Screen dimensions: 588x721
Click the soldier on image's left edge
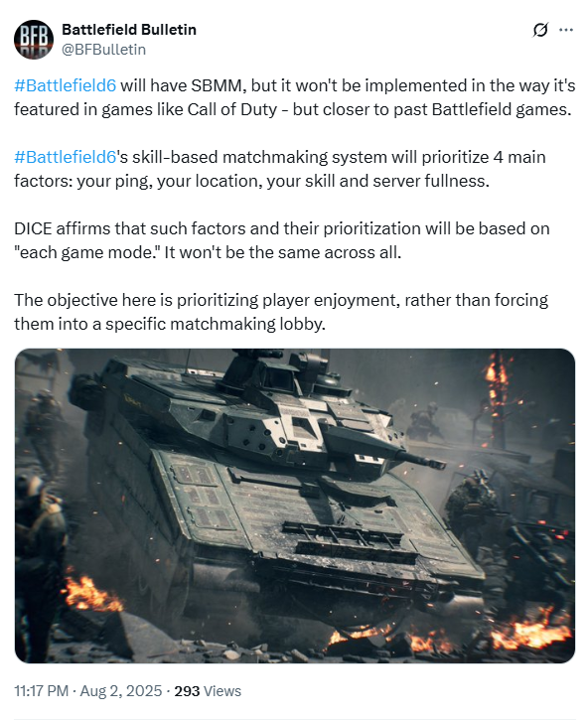37,552
